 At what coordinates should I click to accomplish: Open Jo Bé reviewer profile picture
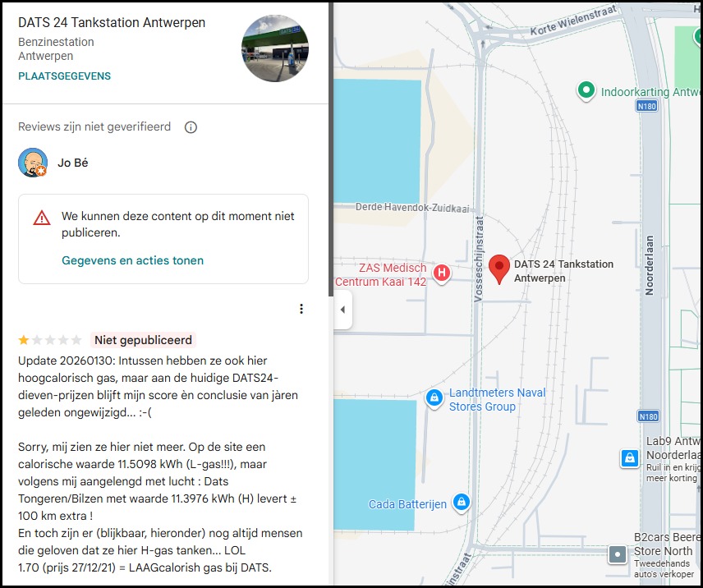coord(33,163)
